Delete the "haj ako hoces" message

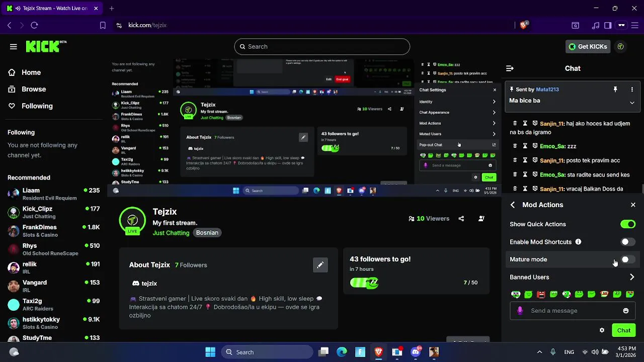point(515,123)
